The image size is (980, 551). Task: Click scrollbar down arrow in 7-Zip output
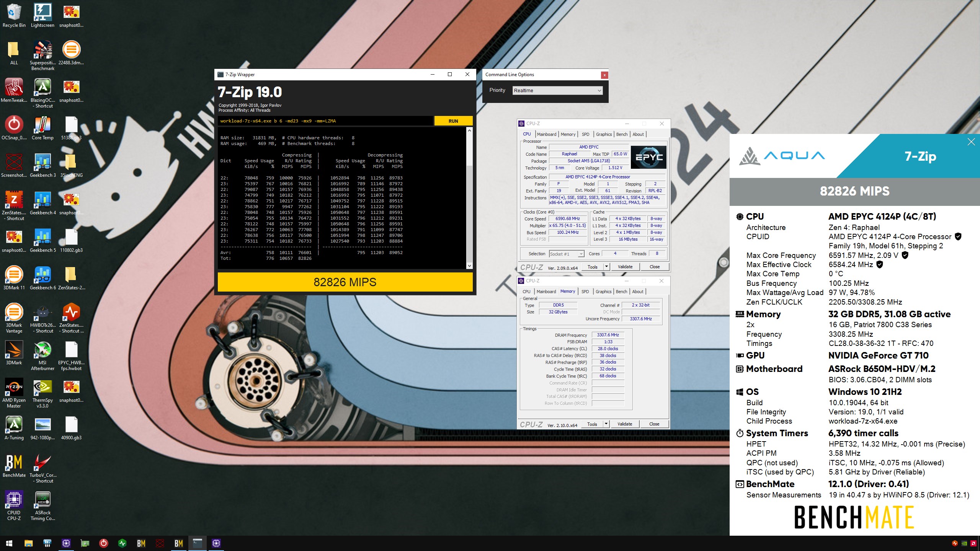pos(470,266)
